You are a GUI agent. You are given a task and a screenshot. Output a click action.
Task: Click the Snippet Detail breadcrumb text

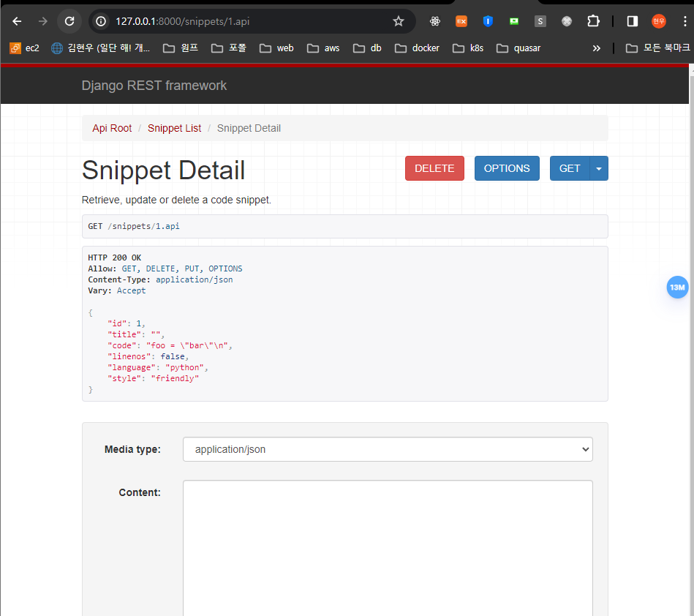point(249,128)
